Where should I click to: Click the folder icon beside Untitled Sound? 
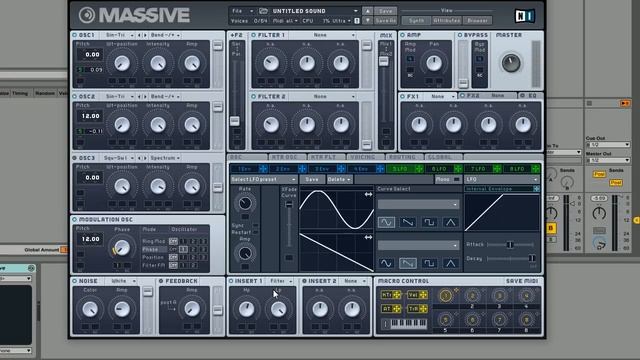tap(263, 11)
